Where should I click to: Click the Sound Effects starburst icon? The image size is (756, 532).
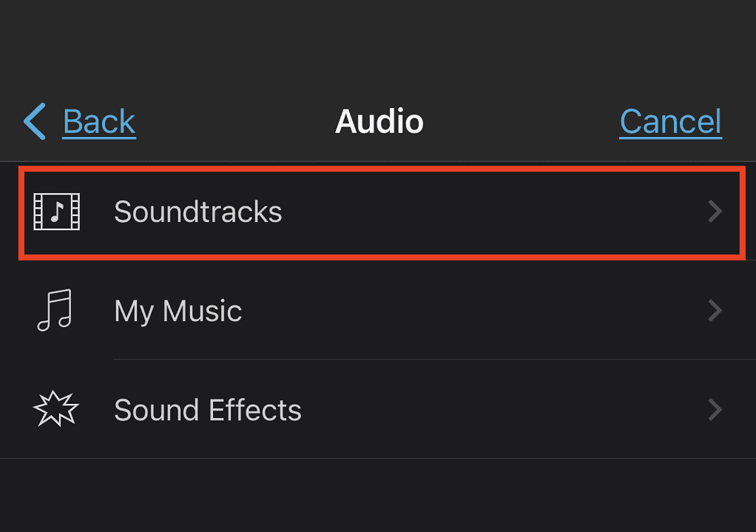pos(56,409)
